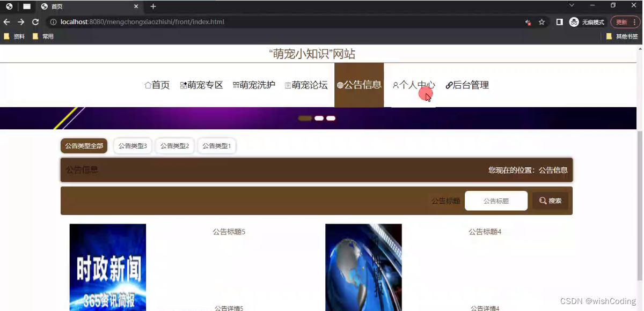The height and width of the screenshot is (311, 644).
Task: Open a new browser tab
Action: pyautogui.click(x=154, y=8)
